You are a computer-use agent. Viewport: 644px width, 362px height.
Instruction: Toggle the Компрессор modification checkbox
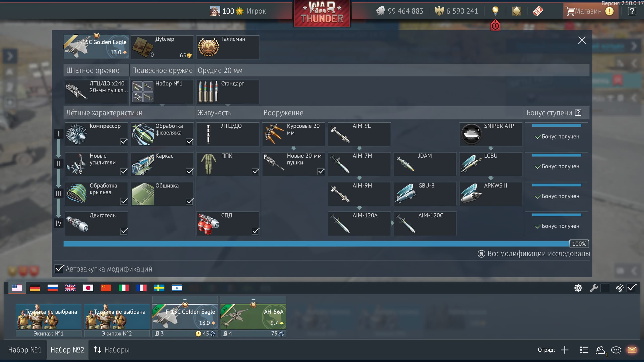[124, 142]
